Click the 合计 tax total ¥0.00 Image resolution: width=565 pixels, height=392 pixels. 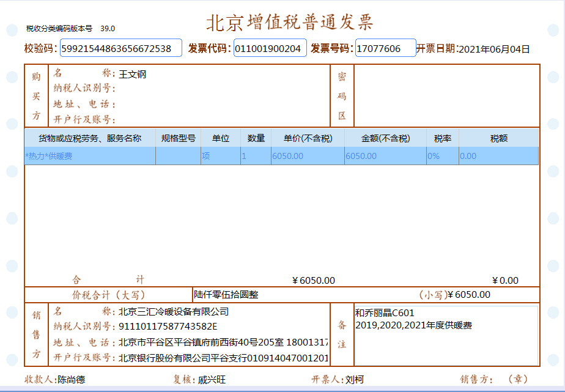[x=505, y=280]
